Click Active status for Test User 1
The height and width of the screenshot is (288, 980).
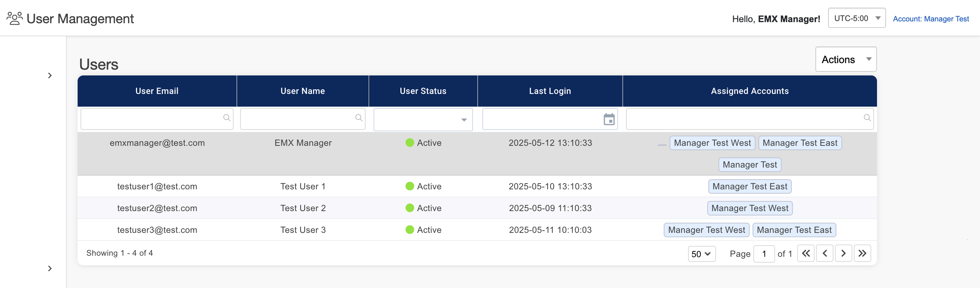423,186
